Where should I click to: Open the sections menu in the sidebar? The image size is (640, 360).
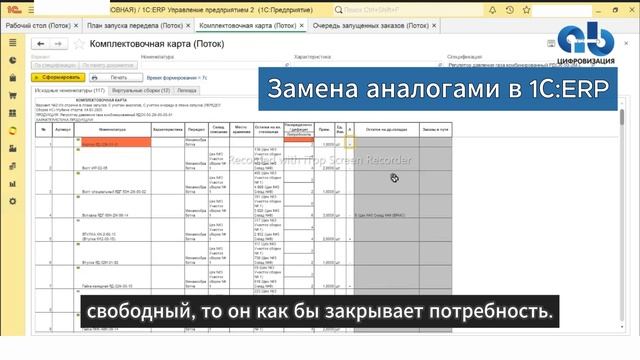13,42
